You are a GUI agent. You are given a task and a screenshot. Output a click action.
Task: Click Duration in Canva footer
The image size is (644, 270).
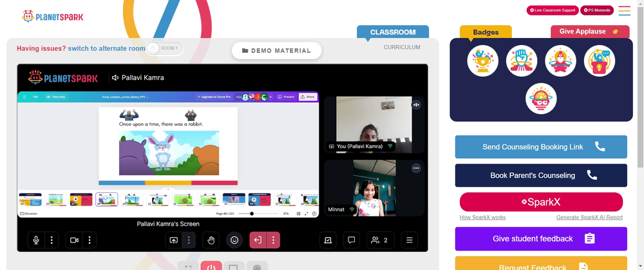coord(28,214)
